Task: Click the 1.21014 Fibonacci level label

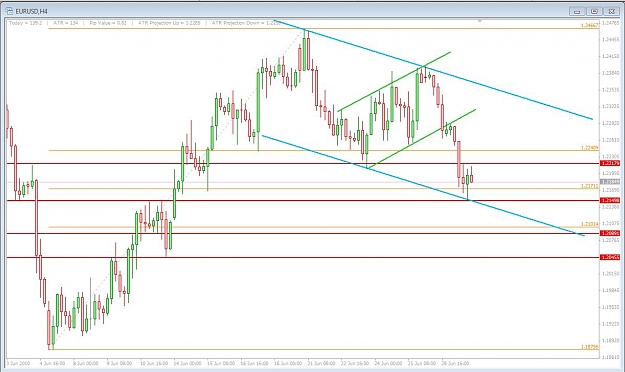Action: click(590, 224)
